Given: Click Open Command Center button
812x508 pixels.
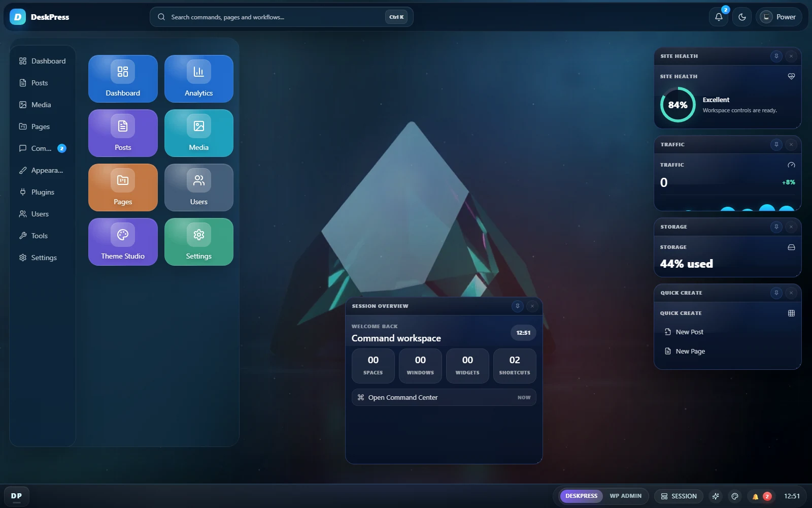Looking at the screenshot, I should click(x=444, y=397).
